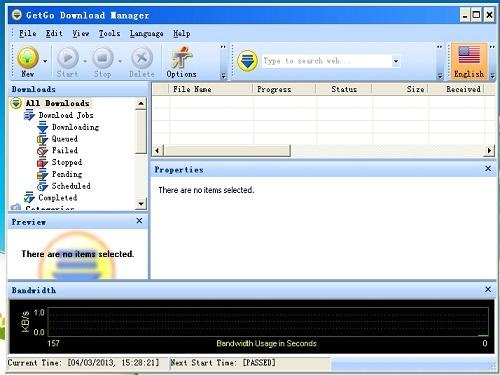500x375 pixels.
Task: Select the Completed tree node
Action: [58, 198]
